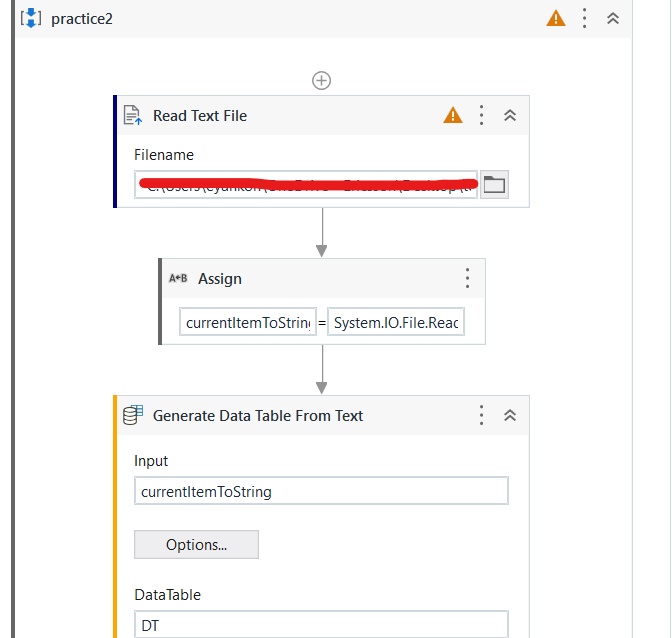Click the Read Text File activity icon

(132, 115)
